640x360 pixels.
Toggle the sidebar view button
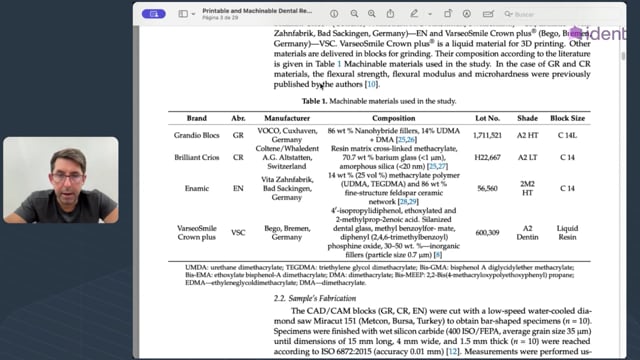[183, 14]
